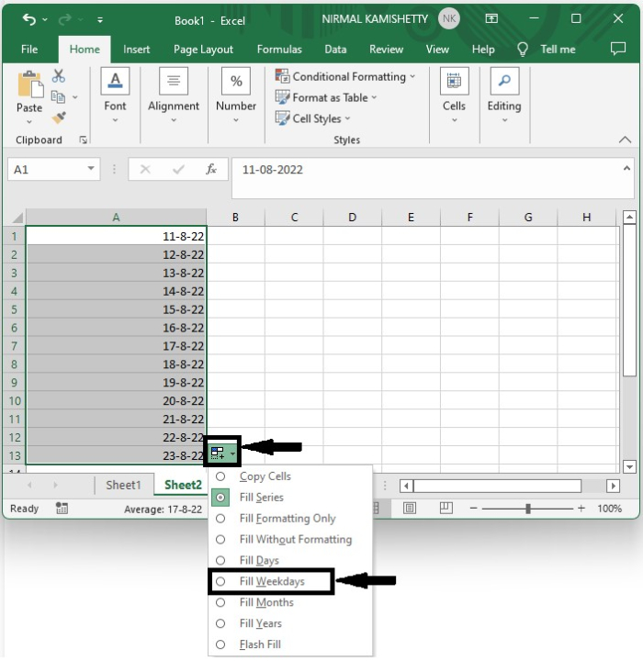Click the horizontal scroll left arrow

[x=406, y=486]
